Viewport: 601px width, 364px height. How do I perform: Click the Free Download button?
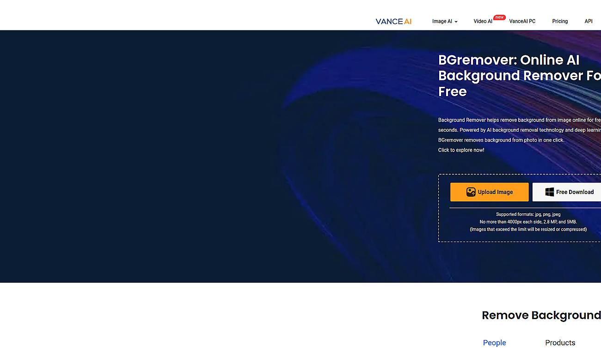click(567, 192)
